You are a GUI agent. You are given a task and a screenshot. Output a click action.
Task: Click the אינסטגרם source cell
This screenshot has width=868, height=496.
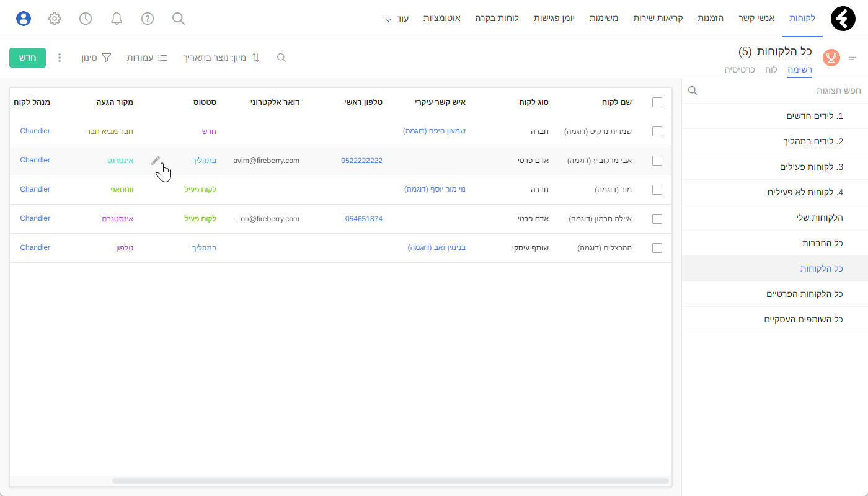pyautogui.click(x=118, y=219)
